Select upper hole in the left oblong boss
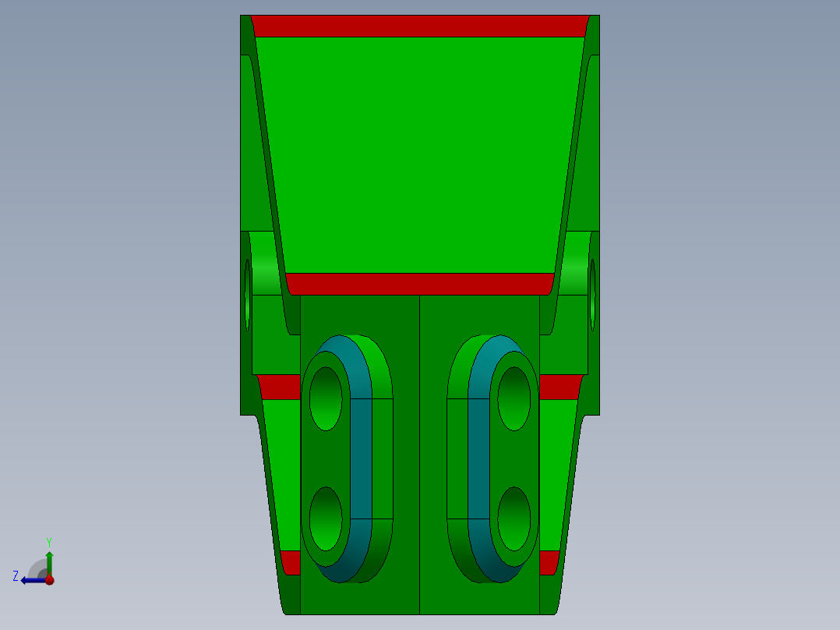Viewport: 840px width, 630px height. (x=326, y=398)
